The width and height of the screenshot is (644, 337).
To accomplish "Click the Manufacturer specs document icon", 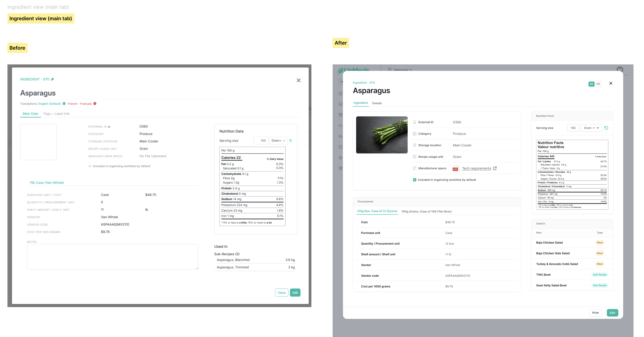I will pyautogui.click(x=414, y=168).
